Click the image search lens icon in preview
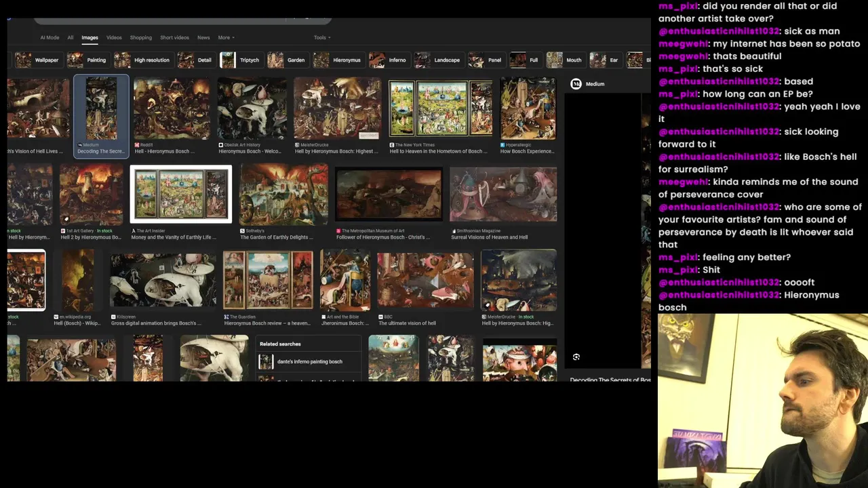The image size is (868, 488). pyautogui.click(x=576, y=357)
